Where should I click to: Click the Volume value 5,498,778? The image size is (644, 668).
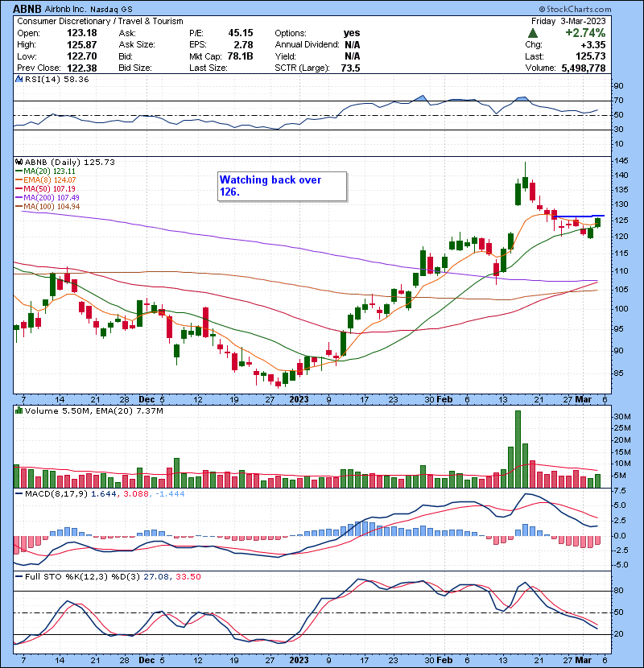[x=584, y=68]
